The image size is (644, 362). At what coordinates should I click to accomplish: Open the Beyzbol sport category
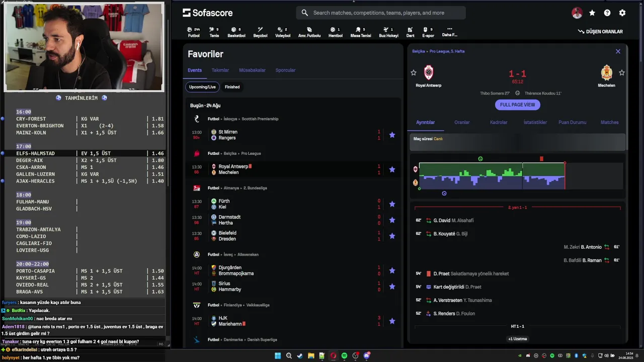[260, 32]
